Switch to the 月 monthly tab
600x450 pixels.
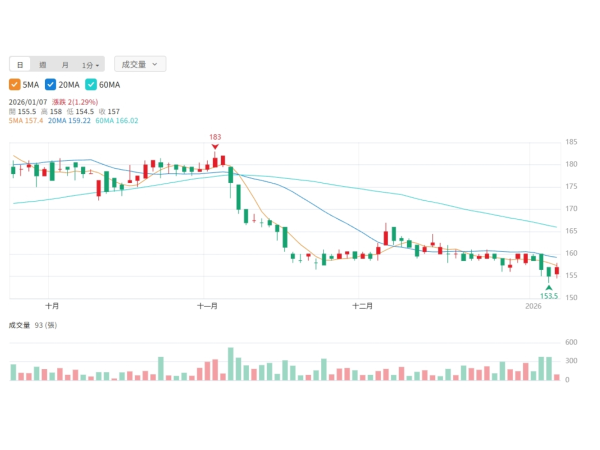tap(65, 64)
